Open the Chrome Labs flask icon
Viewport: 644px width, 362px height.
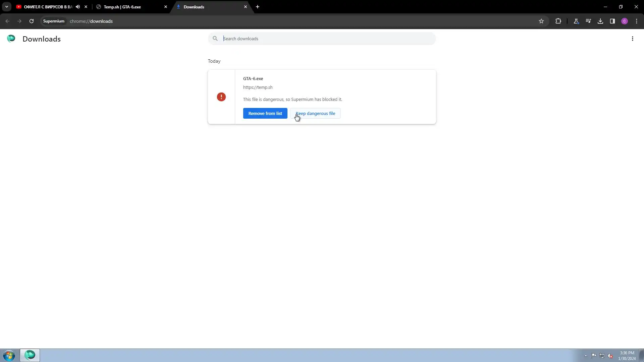click(576, 21)
